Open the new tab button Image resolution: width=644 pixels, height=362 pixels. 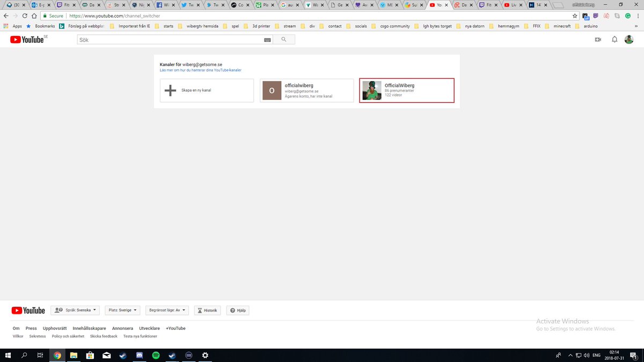(559, 5)
